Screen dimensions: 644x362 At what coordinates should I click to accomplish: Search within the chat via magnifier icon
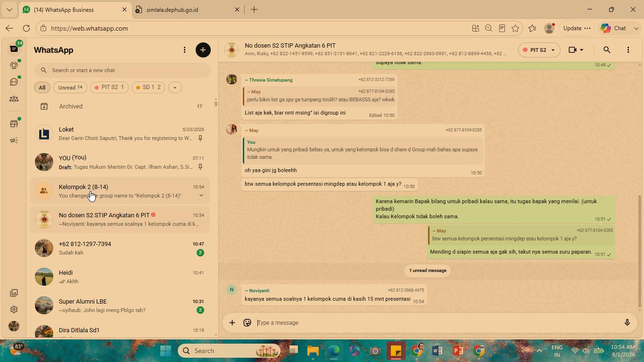pyautogui.click(x=607, y=50)
